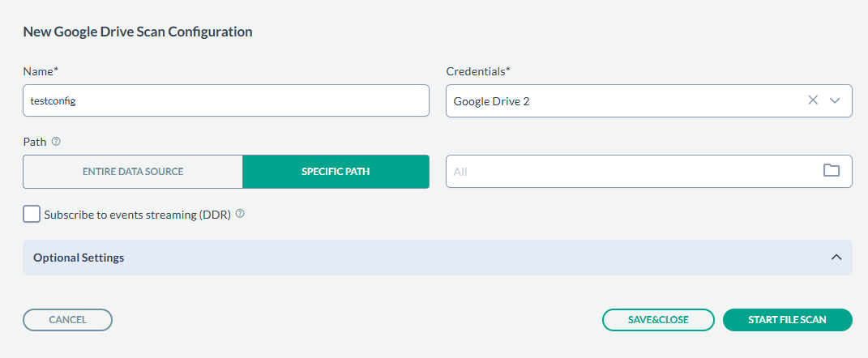
Task: Click the Optional Settings section title
Action: click(79, 258)
